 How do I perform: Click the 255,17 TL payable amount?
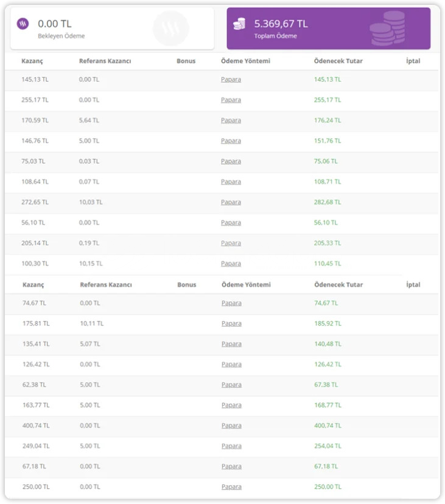tap(328, 100)
